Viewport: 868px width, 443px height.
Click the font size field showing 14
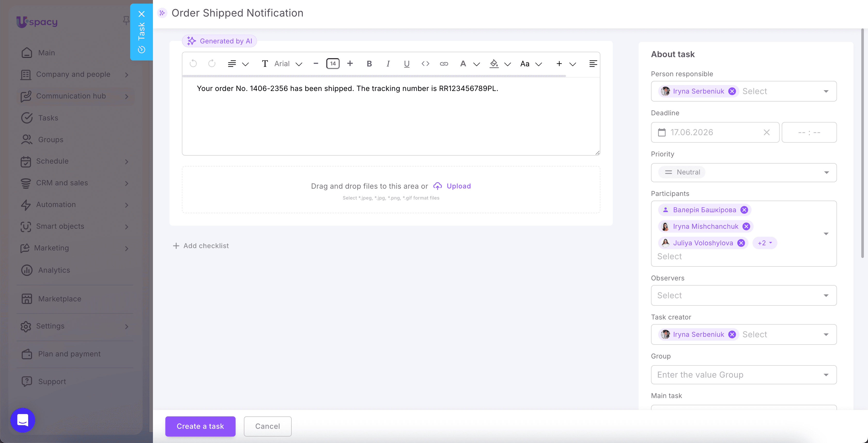[332, 63]
